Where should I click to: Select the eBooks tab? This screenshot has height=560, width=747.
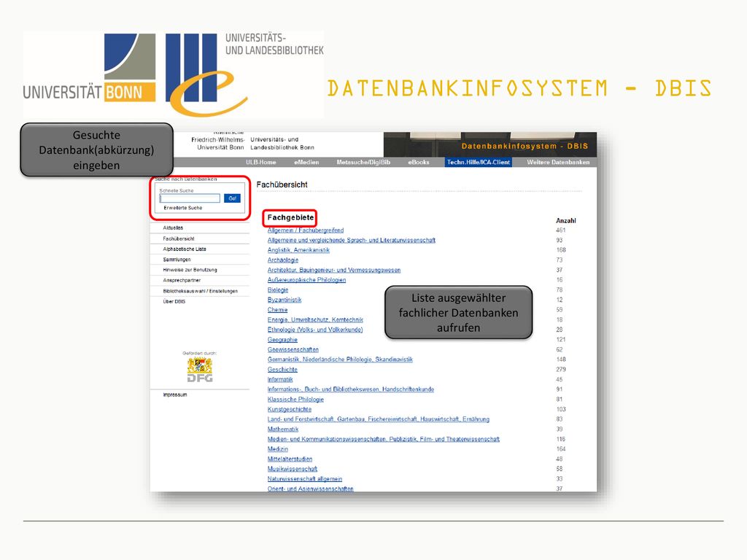click(418, 163)
